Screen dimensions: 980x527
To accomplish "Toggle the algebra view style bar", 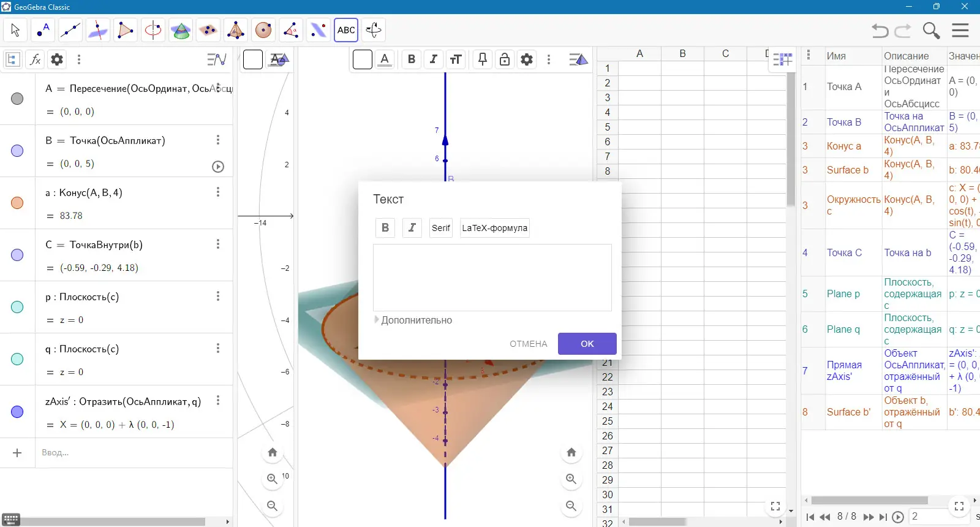I will click(217, 59).
